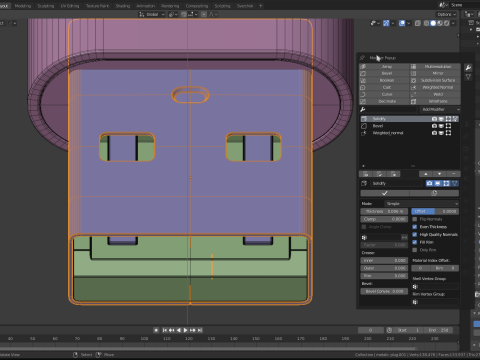Toggle render visibility of Bevel modifier row

tap(434, 126)
